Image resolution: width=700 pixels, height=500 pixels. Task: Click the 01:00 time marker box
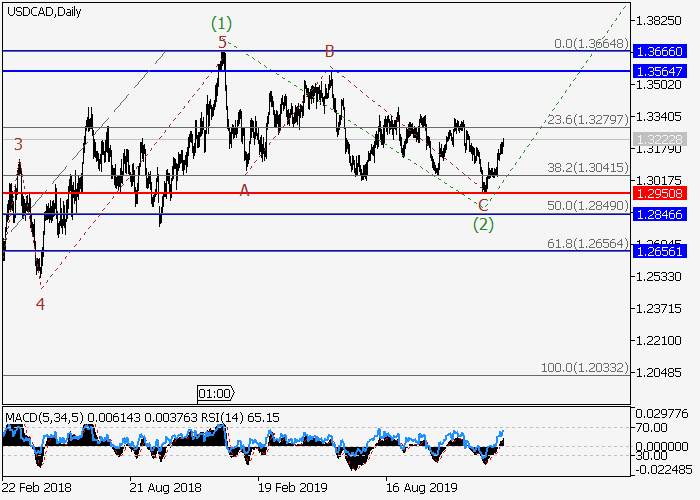pos(215,393)
